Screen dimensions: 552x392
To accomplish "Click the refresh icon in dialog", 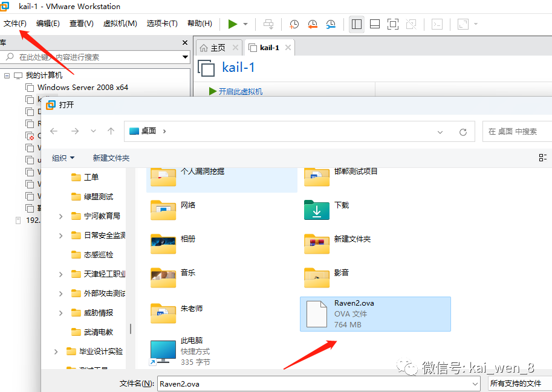I will pos(463,132).
